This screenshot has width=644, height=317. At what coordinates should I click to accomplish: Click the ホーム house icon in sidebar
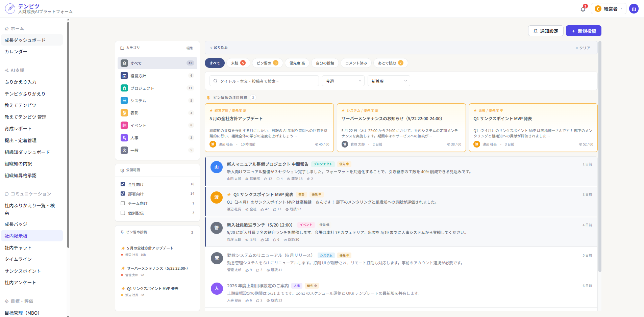(x=7, y=29)
